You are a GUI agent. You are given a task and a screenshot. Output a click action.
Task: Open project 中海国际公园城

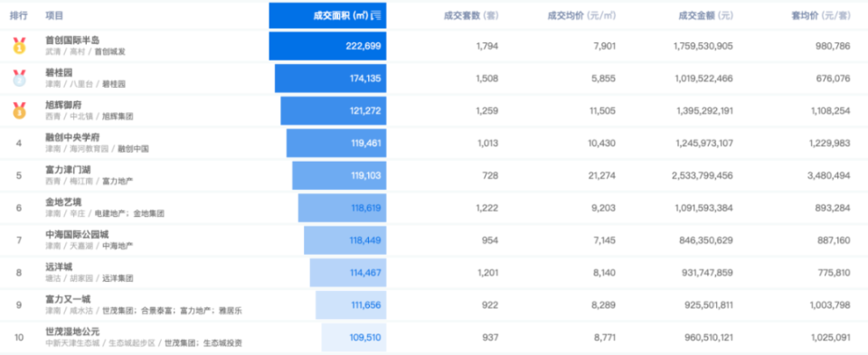[x=77, y=235]
